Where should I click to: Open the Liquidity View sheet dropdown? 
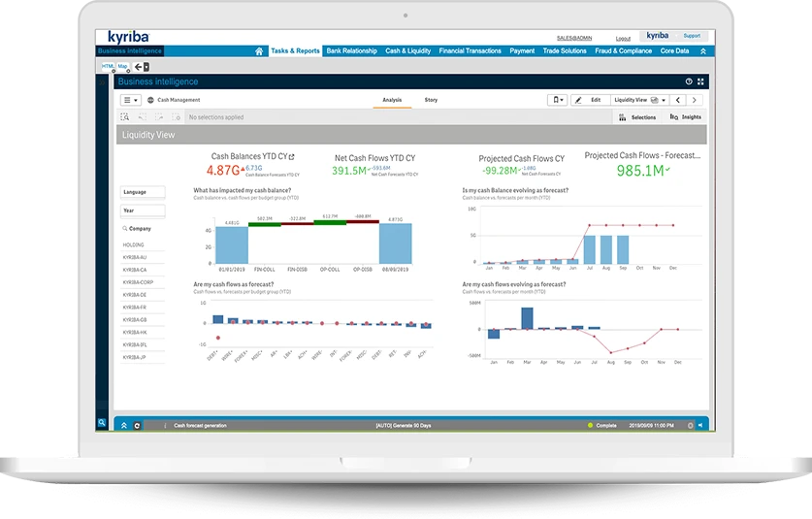point(639,100)
